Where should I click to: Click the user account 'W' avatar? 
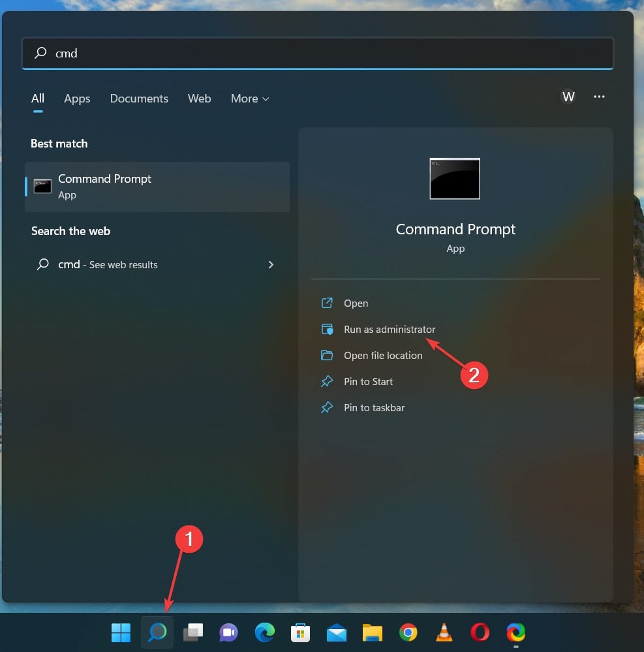(x=568, y=97)
